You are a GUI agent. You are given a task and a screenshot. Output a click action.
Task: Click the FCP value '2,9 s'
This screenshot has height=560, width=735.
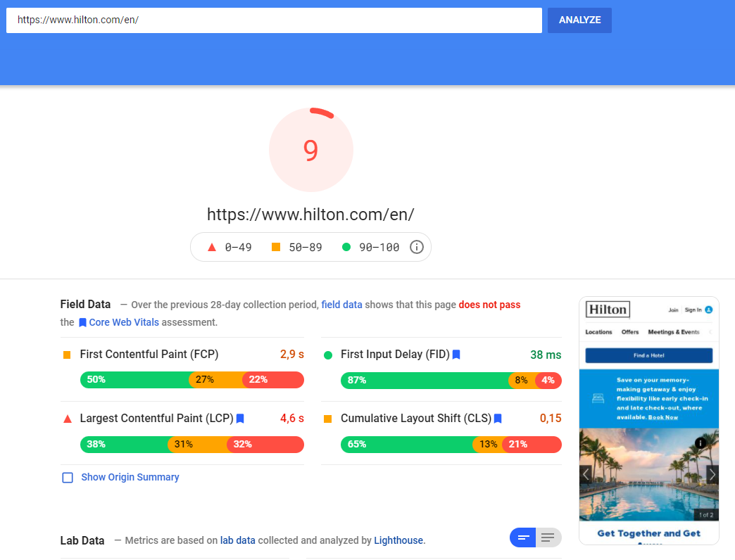point(292,355)
